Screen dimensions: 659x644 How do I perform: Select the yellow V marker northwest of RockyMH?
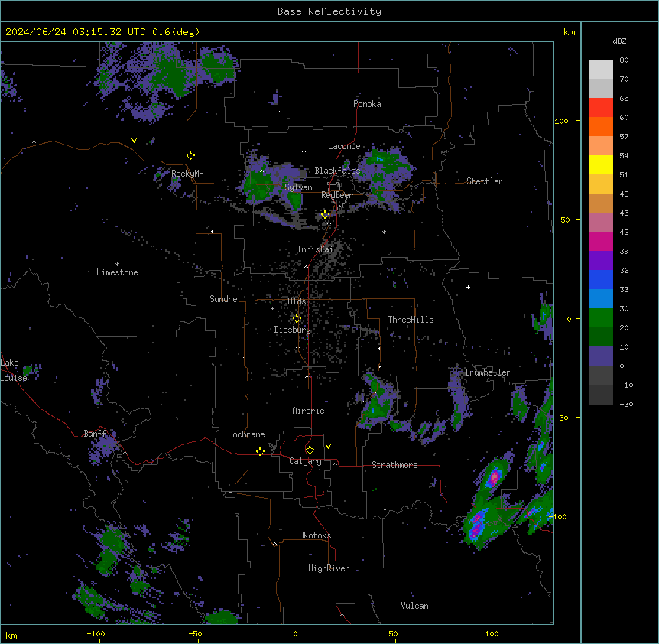[x=134, y=141]
